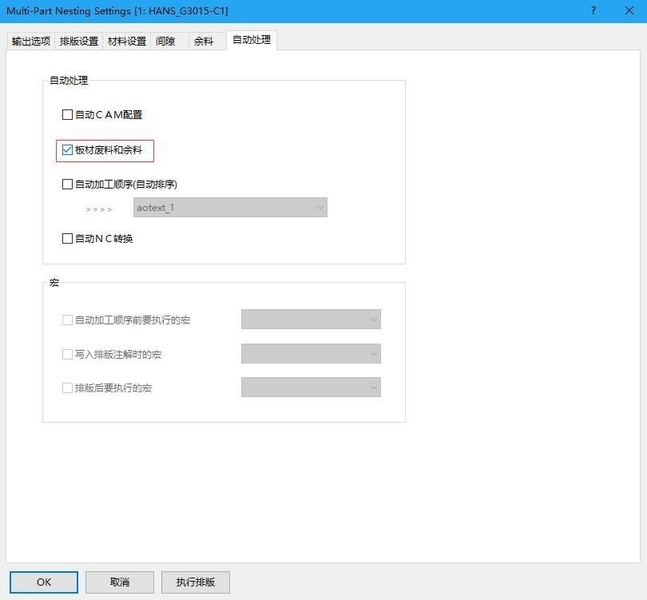Confirm settings with the OK button
Viewport: 647px width, 600px height.
(44, 582)
